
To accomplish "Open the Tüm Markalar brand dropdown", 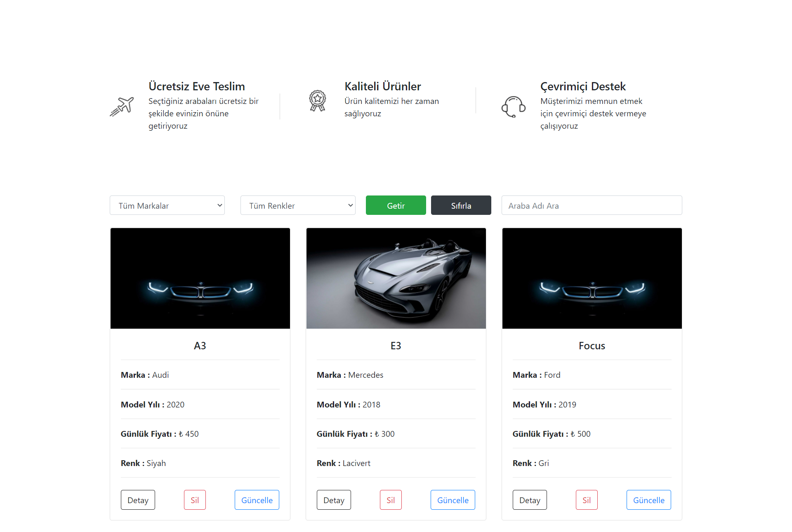I will (x=167, y=205).
